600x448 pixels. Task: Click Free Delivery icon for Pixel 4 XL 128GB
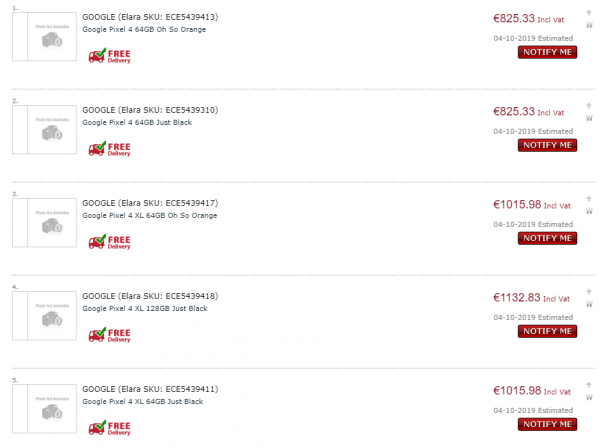click(109, 335)
